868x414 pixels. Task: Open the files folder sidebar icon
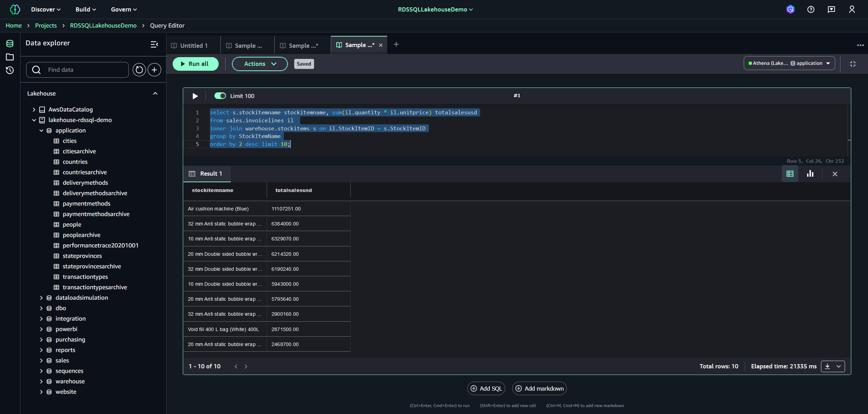coord(10,57)
